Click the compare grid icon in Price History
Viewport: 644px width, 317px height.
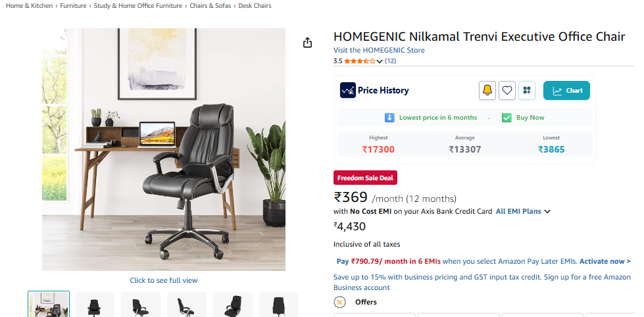527,90
